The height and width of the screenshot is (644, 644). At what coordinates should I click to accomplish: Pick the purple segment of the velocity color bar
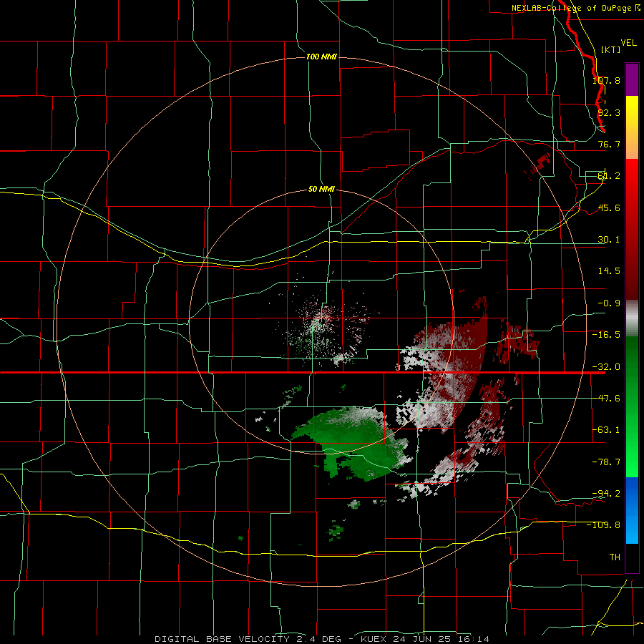pos(632,79)
